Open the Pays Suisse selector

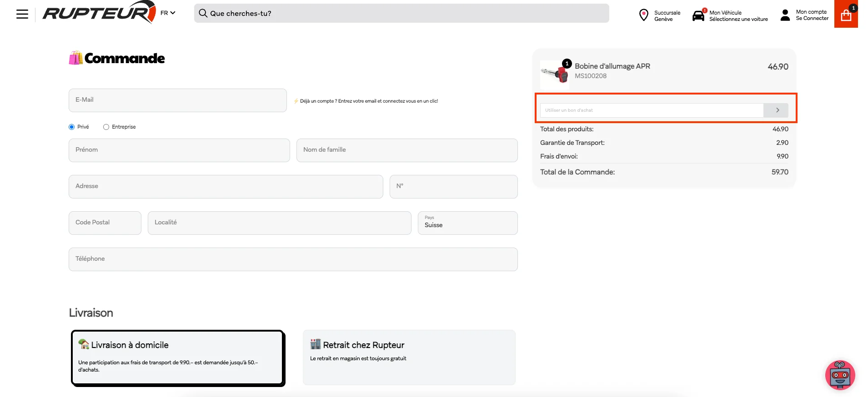(468, 223)
